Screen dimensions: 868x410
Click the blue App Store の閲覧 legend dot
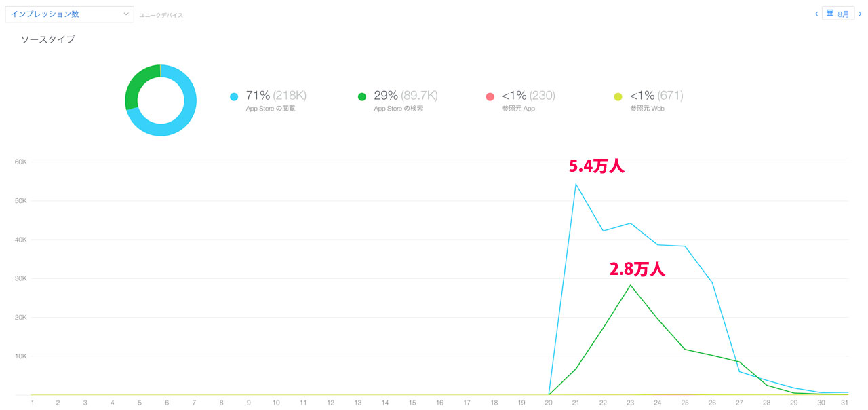(234, 97)
